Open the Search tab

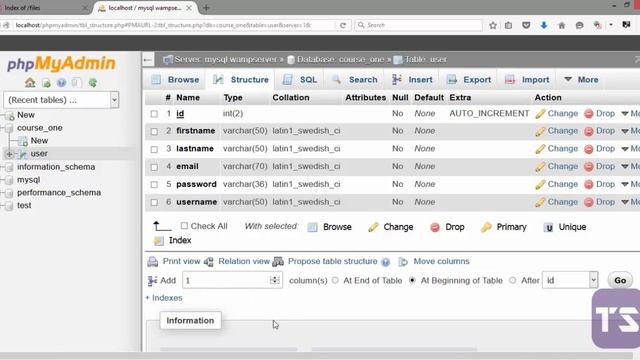click(x=355, y=80)
